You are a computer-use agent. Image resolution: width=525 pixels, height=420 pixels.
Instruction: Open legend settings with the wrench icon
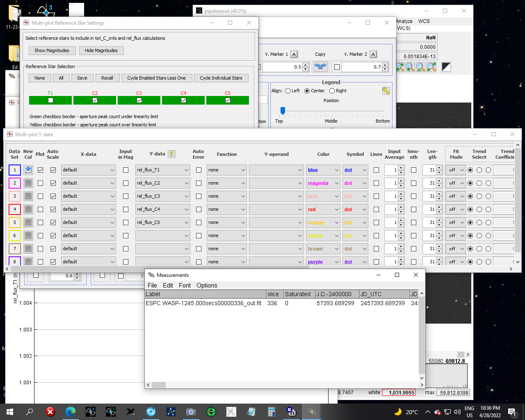click(386, 91)
